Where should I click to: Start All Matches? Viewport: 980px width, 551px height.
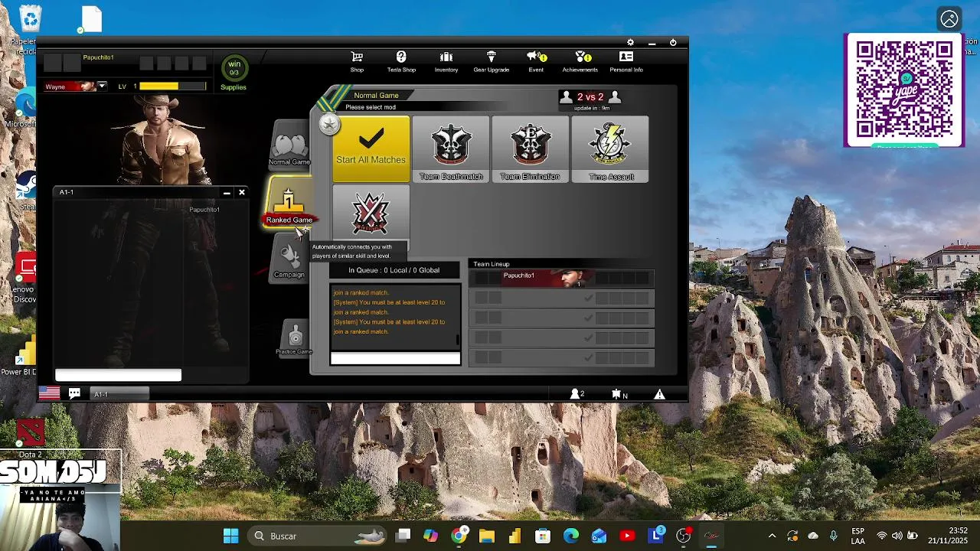tap(371, 149)
